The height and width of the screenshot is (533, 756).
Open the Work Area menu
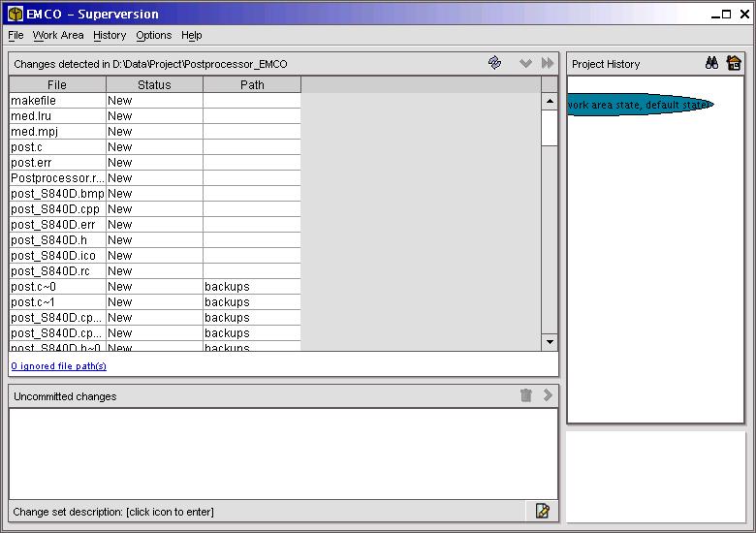click(58, 35)
